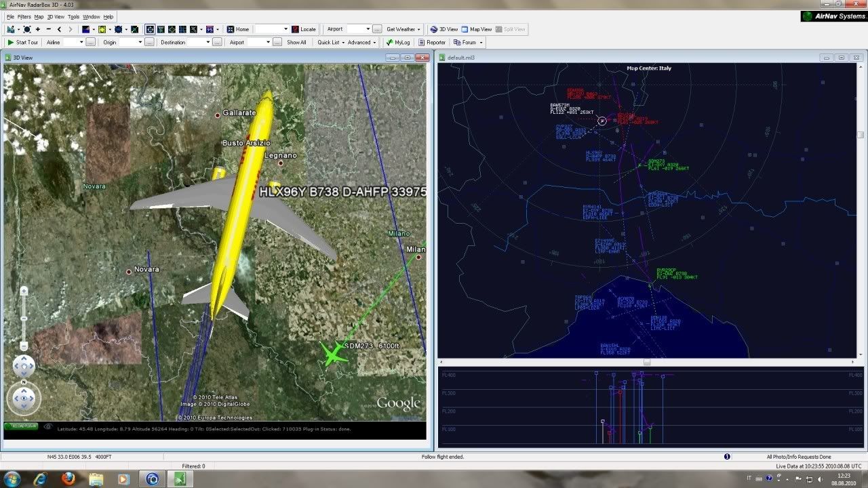Click the yellow-green aircraft display icon
Image resolution: width=868 pixels, height=488 pixels.
click(x=102, y=29)
